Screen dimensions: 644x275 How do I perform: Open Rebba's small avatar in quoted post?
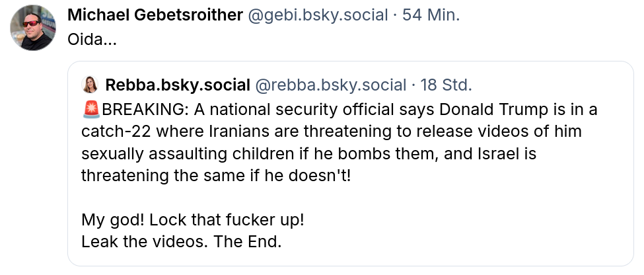pos(90,85)
